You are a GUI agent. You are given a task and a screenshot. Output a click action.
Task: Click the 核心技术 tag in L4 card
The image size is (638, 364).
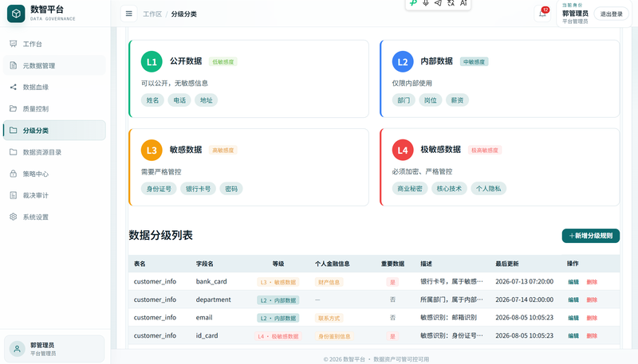click(x=449, y=189)
